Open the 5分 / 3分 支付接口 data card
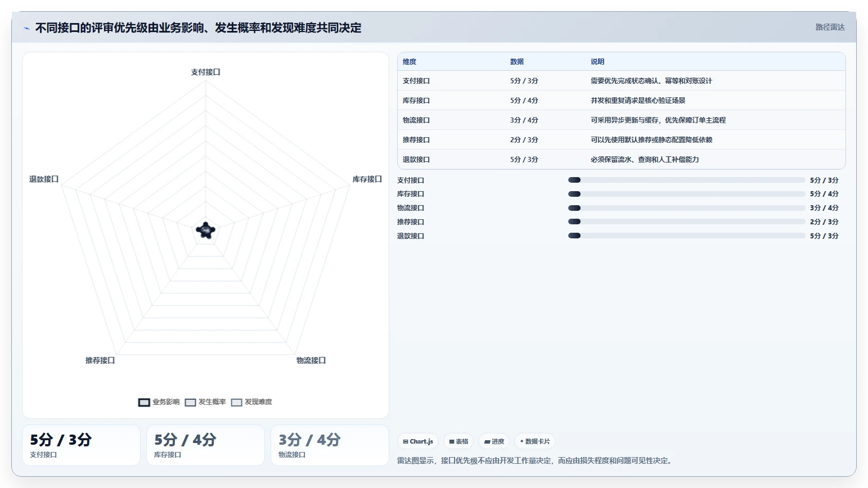 81,445
